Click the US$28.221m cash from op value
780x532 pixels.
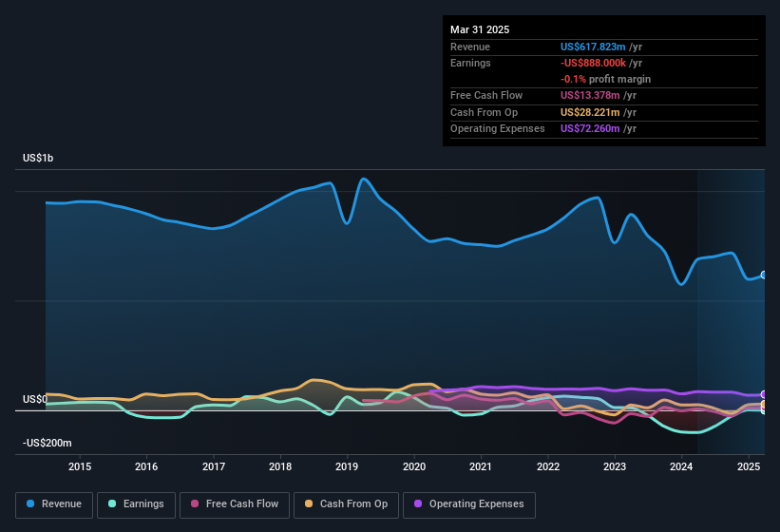coord(589,112)
